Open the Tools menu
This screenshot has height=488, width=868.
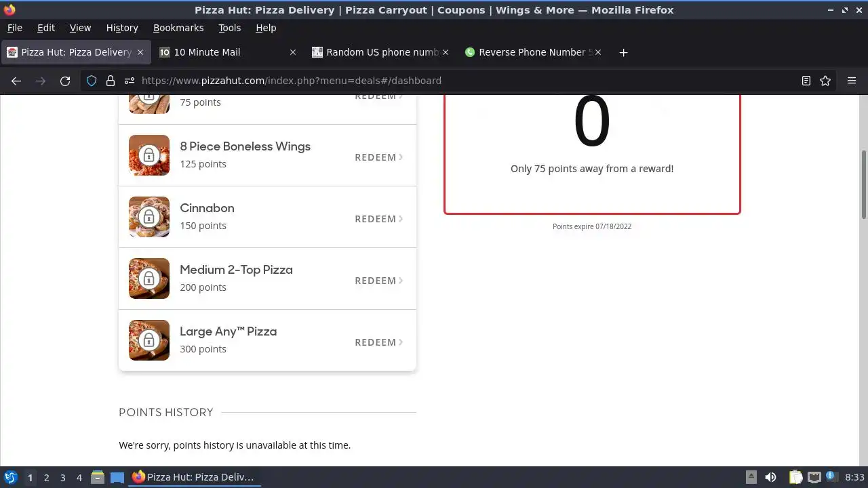point(229,28)
